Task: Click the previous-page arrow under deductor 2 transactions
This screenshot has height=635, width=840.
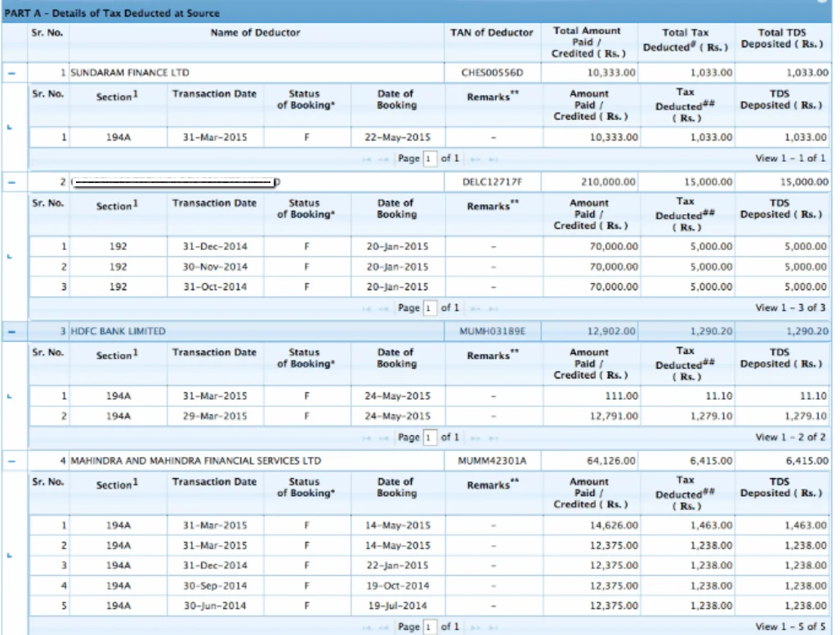Action: coord(383,307)
